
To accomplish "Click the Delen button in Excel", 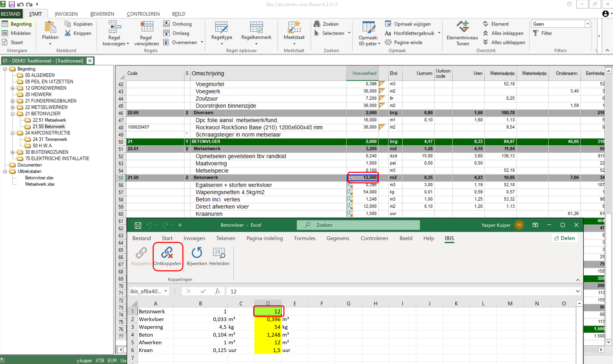I will click(565, 238).
